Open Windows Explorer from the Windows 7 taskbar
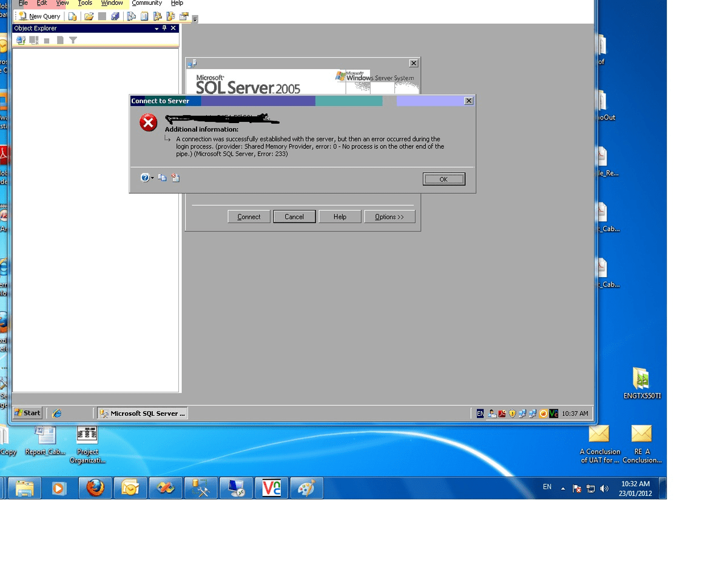The width and height of the screenshot is (728, 582). (x=25, y=488)
